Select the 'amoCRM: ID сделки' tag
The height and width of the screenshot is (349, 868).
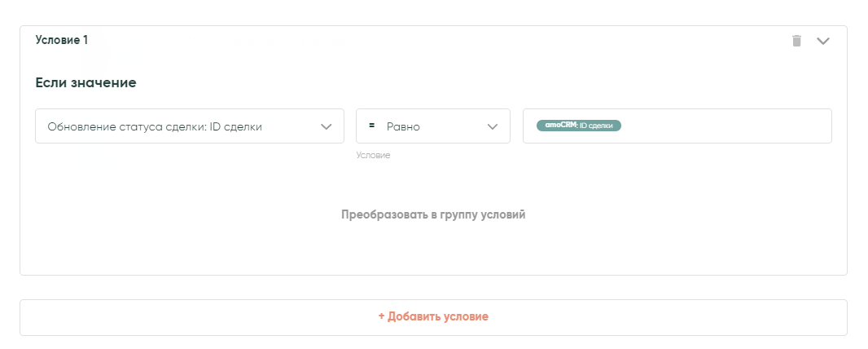pos(578,126)
